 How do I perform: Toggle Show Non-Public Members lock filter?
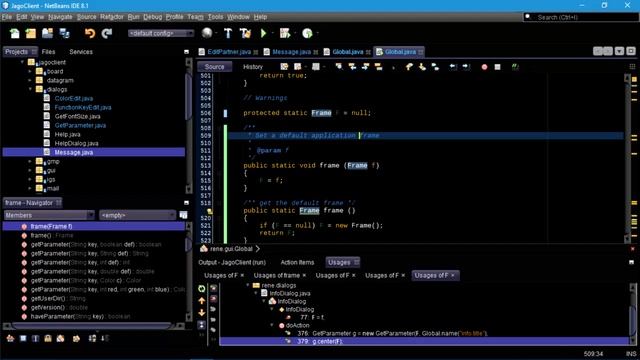coord(48,338)
